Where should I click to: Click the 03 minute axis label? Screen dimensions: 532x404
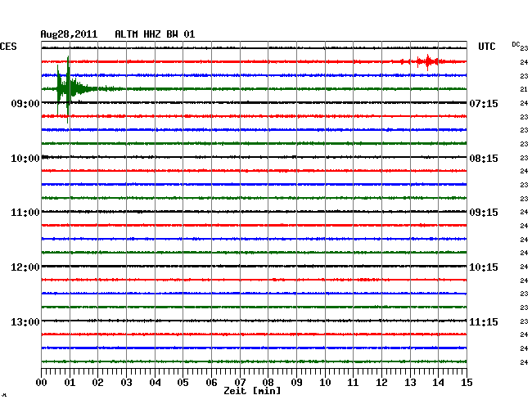click(126, 382)
